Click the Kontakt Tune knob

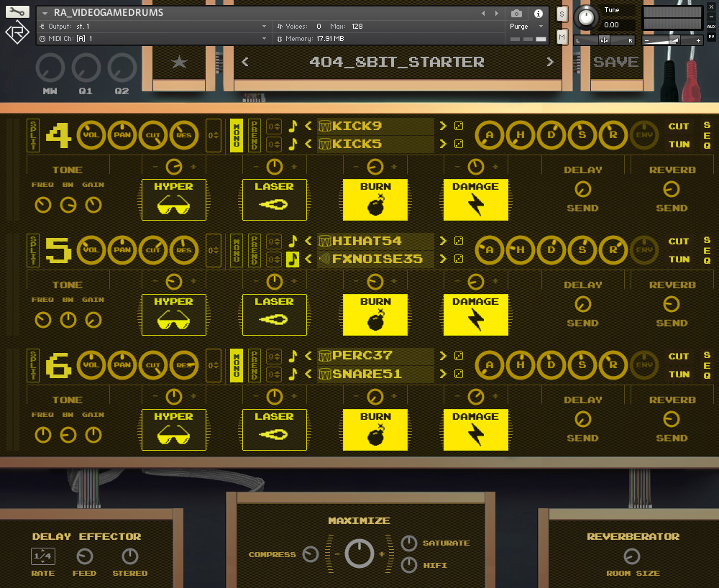click(x=586, y=17)
